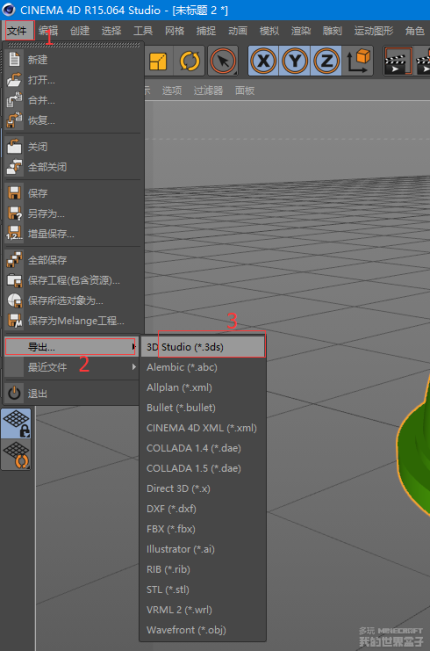Image resolution: width=430 pixels, height=651 pixels.
Task: Open the viewport 过滤器 (Filter) menu
Action: point(208,91)
